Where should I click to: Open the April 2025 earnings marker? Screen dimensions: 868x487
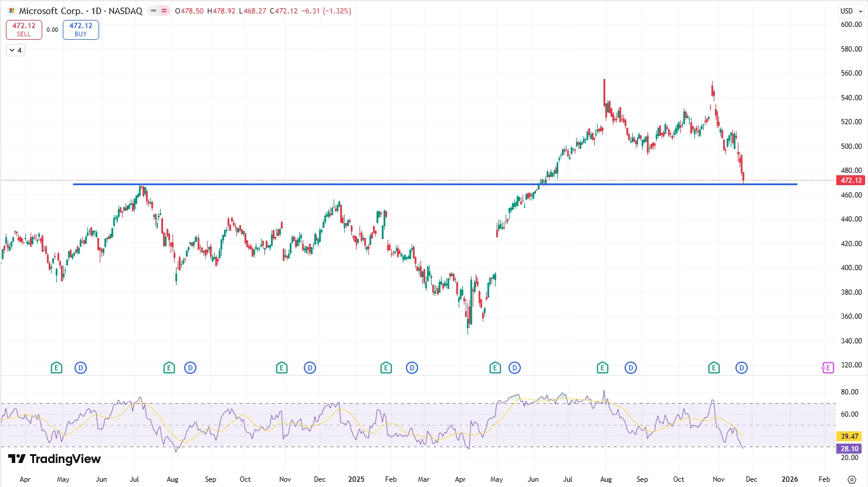tap(495, 368)
